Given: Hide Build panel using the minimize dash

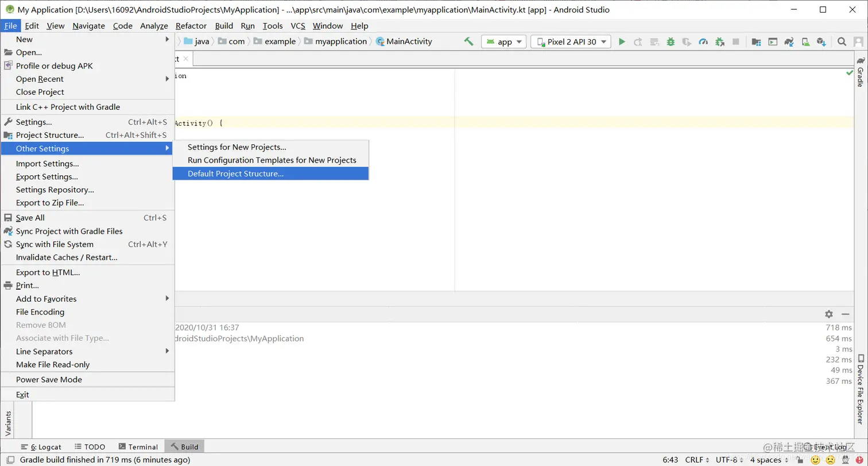Looking at the screenshot, I should point(846,314).
